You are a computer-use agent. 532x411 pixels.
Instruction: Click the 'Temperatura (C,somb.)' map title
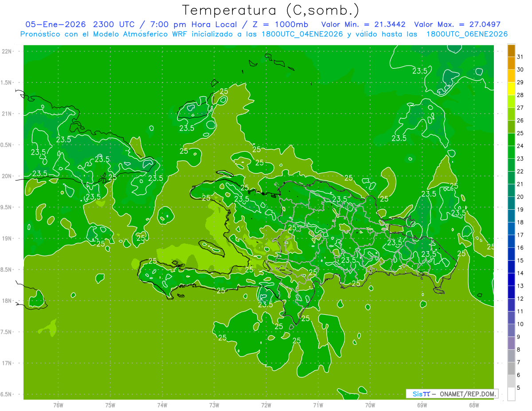[271, 10]
